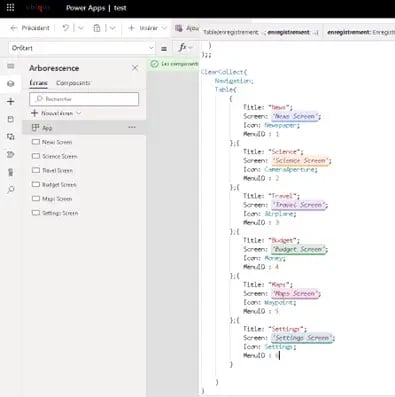The width and height of the screenshot is (395, 397).
Task: Click the paste clipboard icon
Action: 97,28
